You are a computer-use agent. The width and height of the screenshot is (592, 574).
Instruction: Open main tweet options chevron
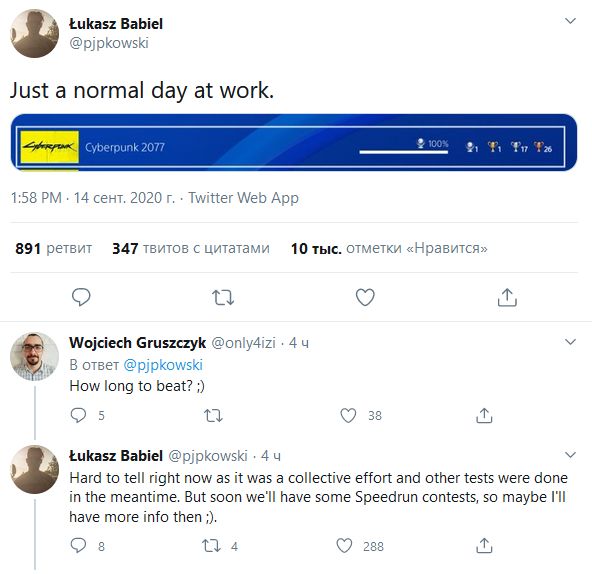570,21
